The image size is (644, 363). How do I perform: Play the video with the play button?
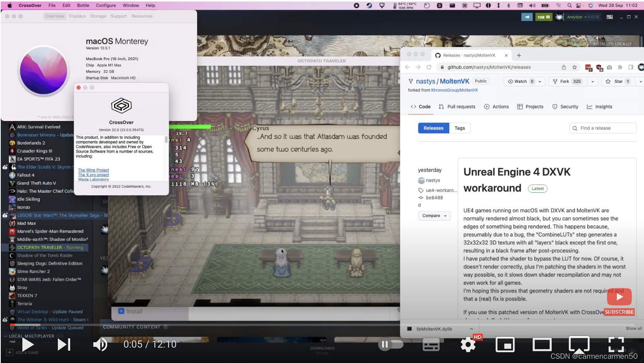pyautogui.click(x=27, y=345)
